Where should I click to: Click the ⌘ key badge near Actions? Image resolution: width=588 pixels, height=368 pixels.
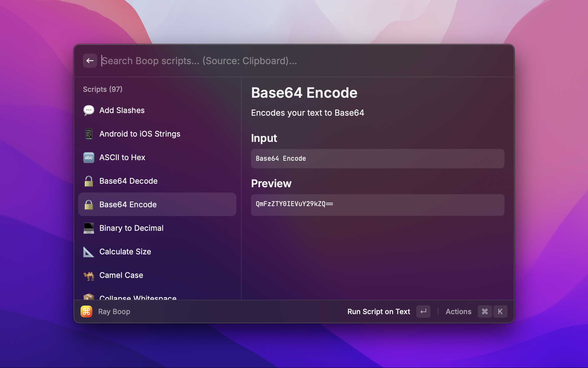(485, 311)
